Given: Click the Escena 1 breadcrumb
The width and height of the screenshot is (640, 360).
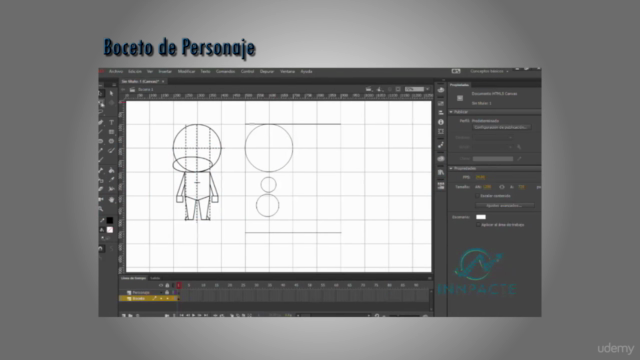Looking at the screenshot, I should (x=146, y=89).
